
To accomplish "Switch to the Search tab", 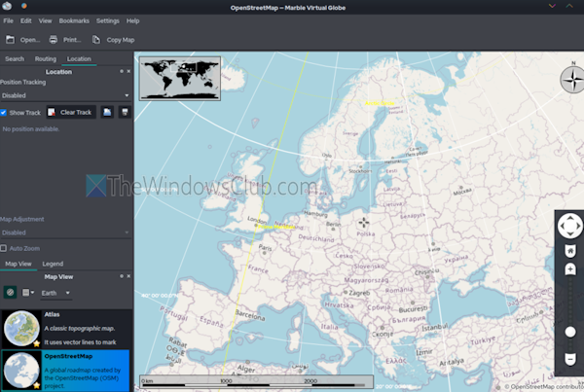I will 15,58.
